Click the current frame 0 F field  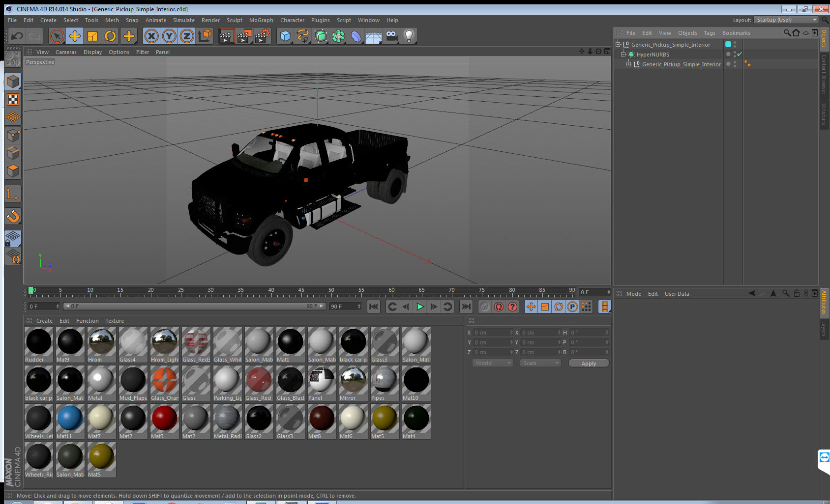(x=44, y=306)
